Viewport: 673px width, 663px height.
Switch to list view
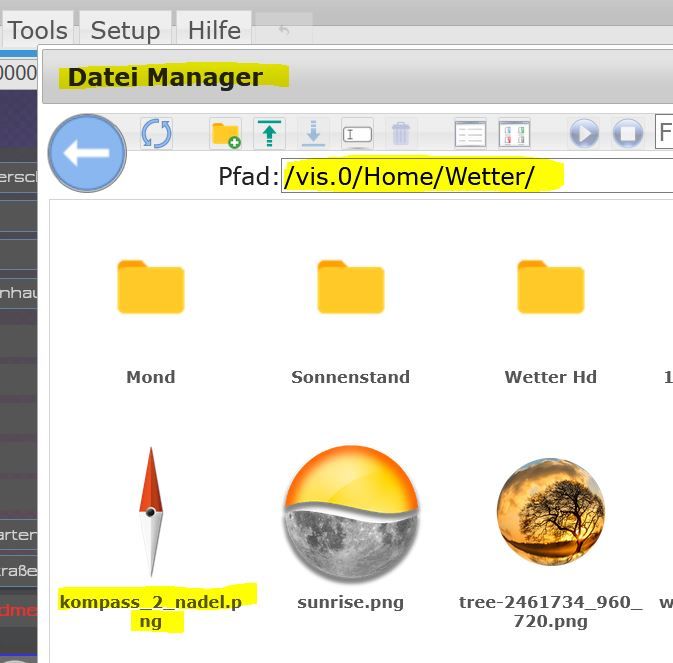click(469, 133)
